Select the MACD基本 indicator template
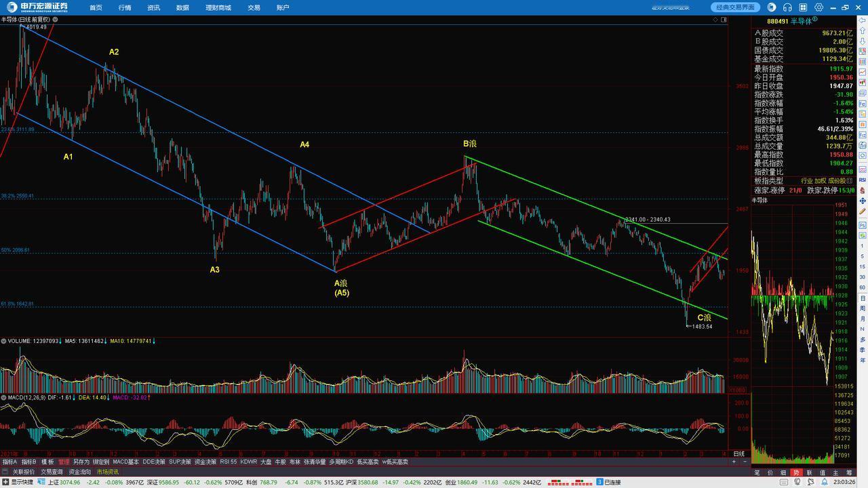Viewport: 868px width, 488px height. 125,462
